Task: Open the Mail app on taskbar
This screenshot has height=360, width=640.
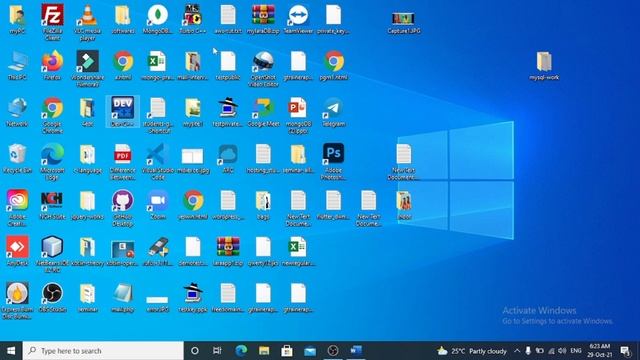Action: [x=310, y=351]
